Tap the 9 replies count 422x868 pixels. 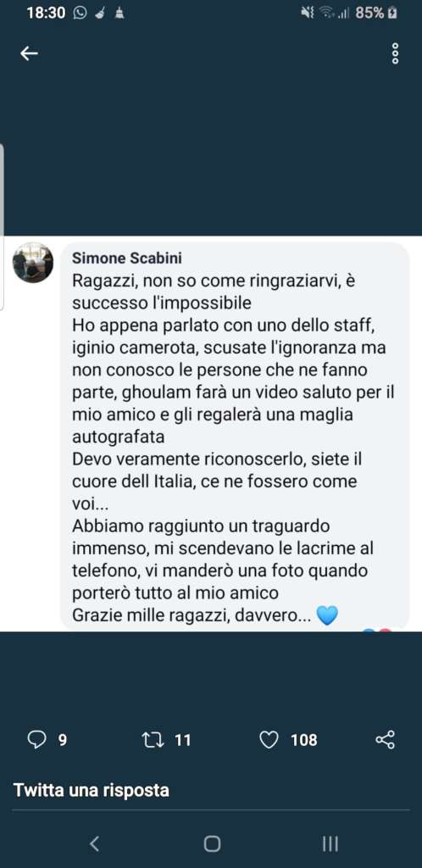tap(63, 740)
